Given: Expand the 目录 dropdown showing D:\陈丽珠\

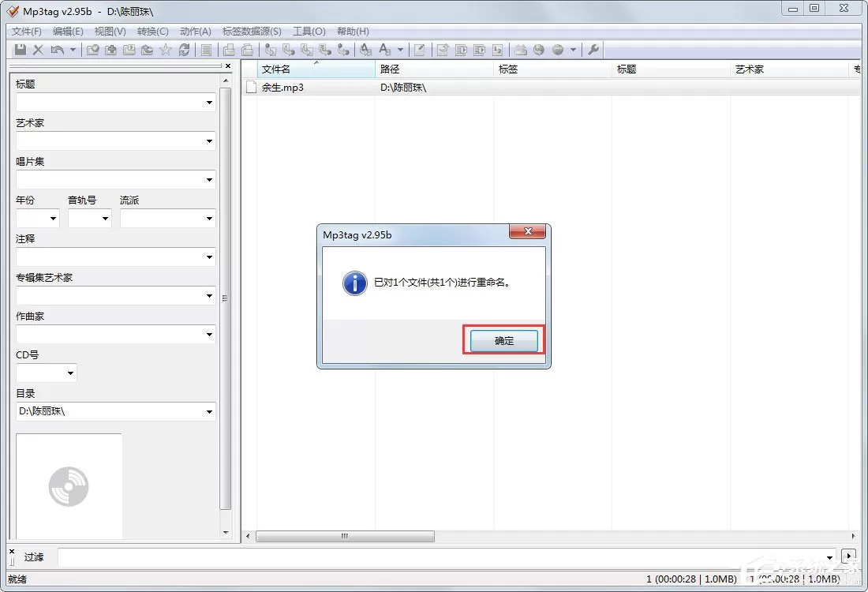Looking at the screenshot, I should tap(209, 412).
